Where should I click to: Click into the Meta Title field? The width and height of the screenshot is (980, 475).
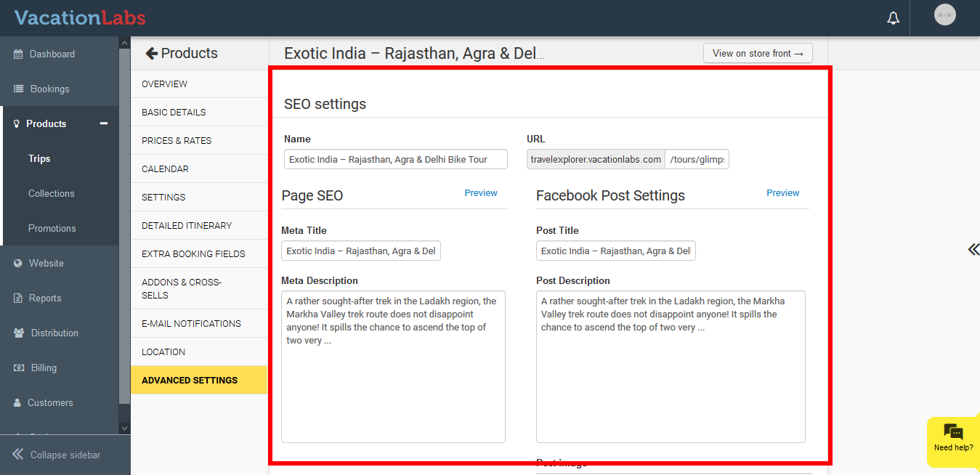coord(360,251)
